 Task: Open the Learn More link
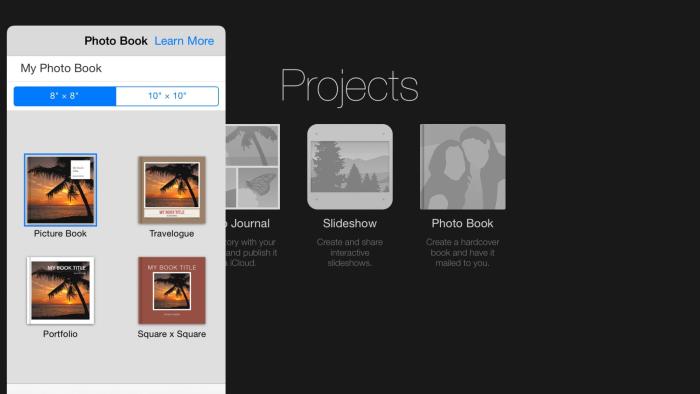(184, 41)
